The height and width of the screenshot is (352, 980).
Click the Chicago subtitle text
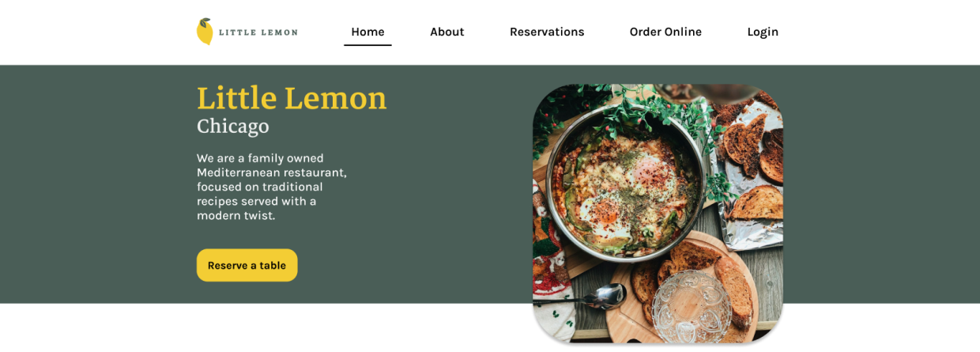click(233, 127)
